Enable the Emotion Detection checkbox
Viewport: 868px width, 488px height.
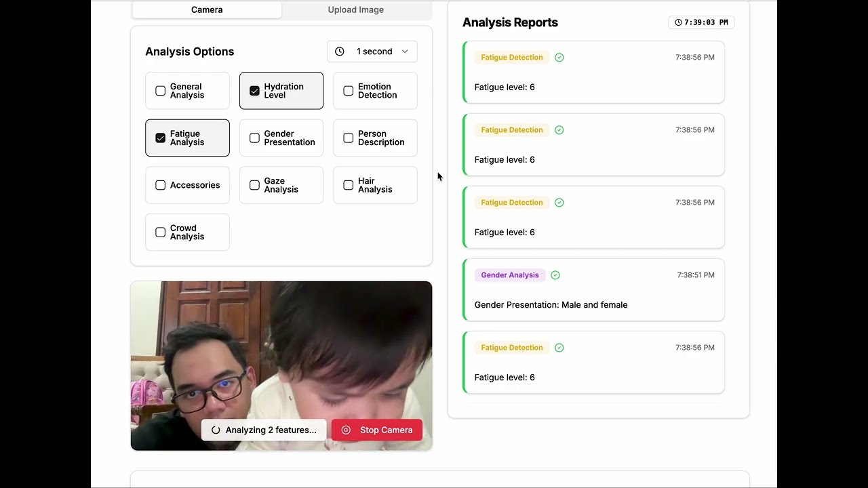(349, 91)
